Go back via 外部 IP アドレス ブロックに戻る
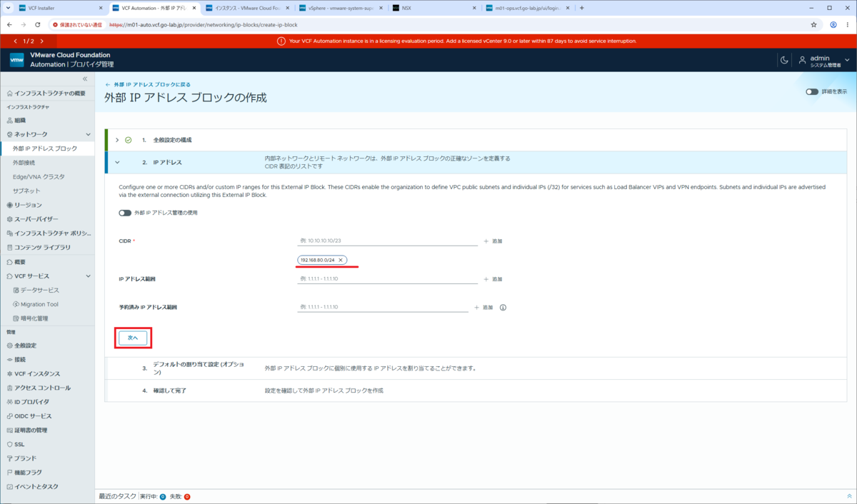Screen dimensions: 857x504 pyautogui.click(x=148, y=84)
